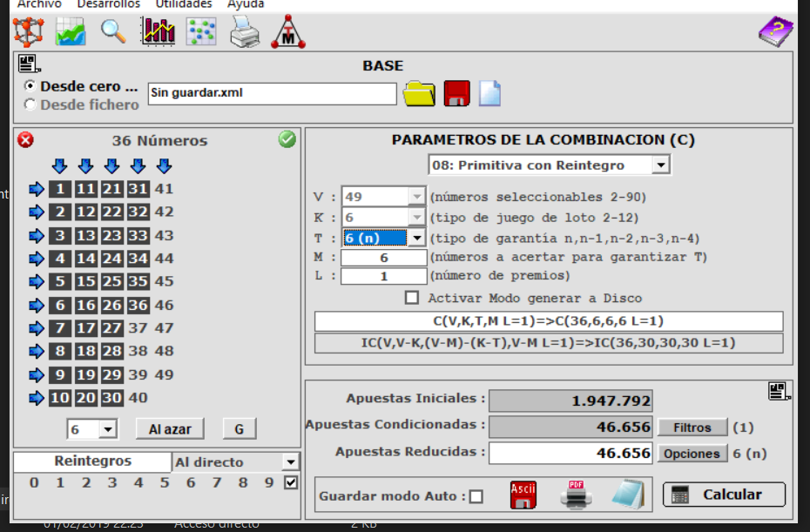
Task: Toggle 'Guardar modo Auto' checkbox
Action: (x=476, y=496)
